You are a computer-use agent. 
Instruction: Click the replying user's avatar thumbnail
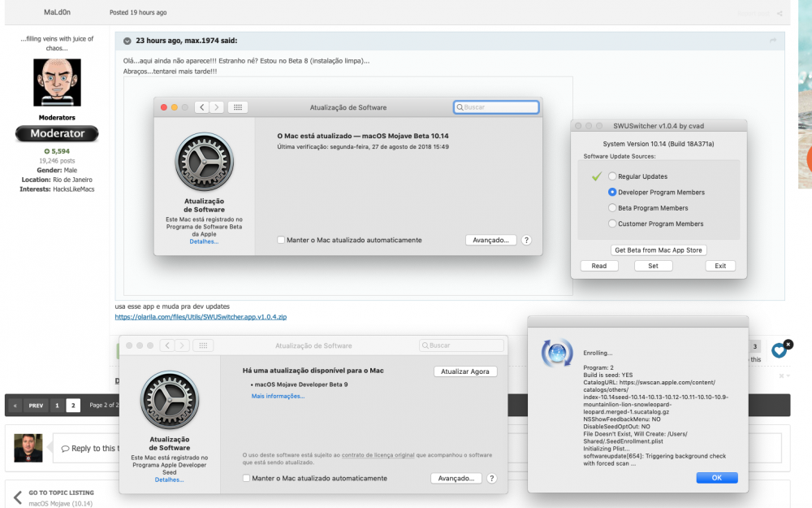click(28, 448)
